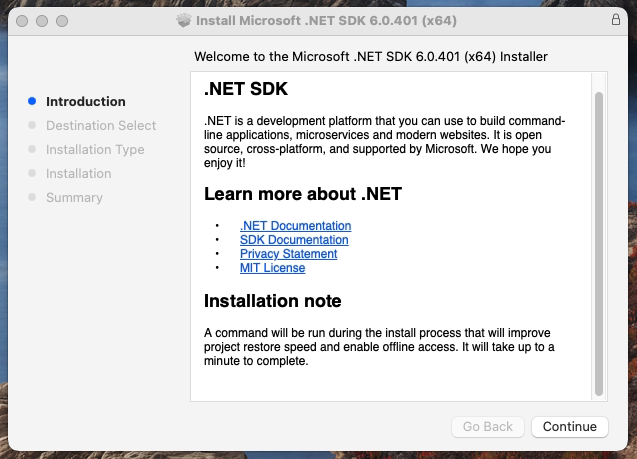The image size is (637, 459).
Task: Open the SDK Documentation link
Action: point(294,240)
